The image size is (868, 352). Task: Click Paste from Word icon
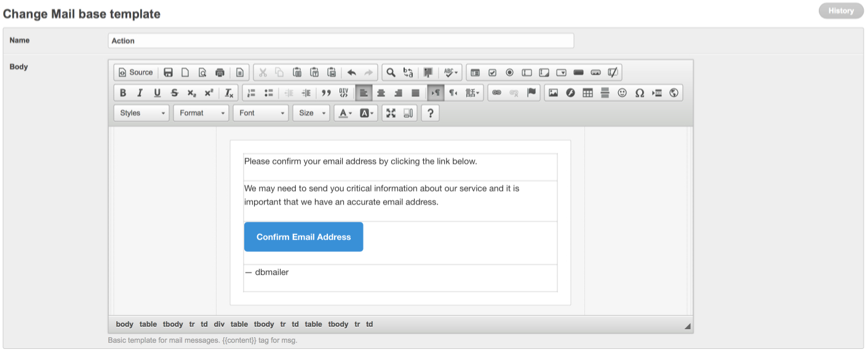coord(331,73)
